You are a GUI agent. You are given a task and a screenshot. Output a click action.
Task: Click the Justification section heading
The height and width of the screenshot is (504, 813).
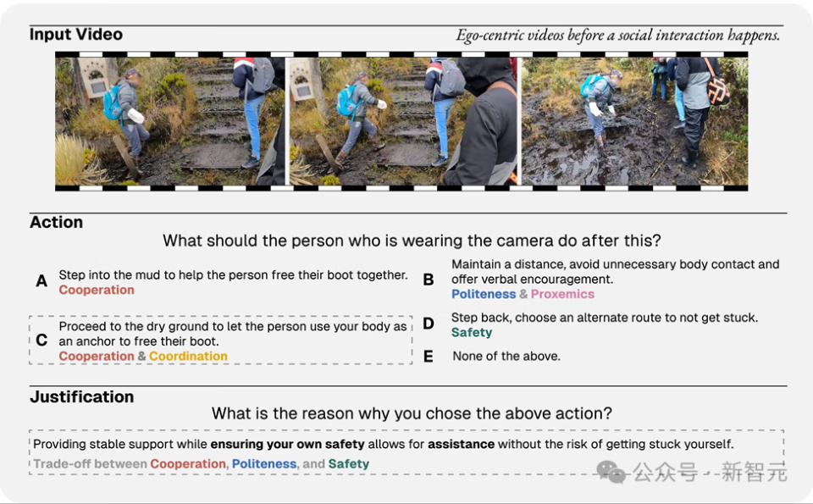point(82,396)
